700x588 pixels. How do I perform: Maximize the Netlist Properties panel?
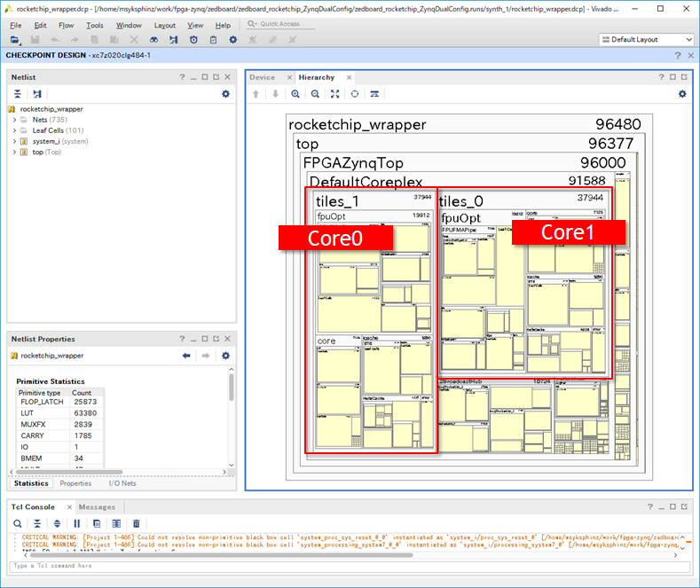(204, 339)
